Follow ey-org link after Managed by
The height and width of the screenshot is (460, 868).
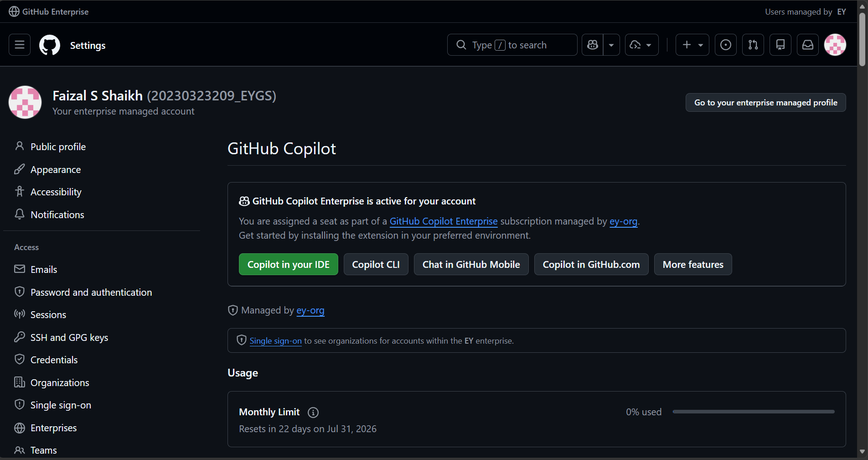[310, 310]
